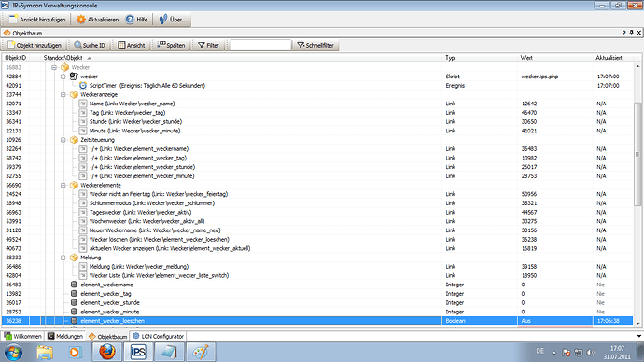The image size is (644, 362).
Task: Click variable icon of element_weckername
Action: tap(74, 285)
